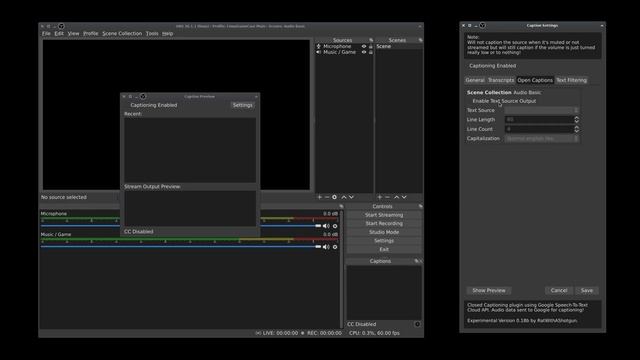
Task: Click Show Preview in Caption Settings
Action: click(x=489, y=291)
